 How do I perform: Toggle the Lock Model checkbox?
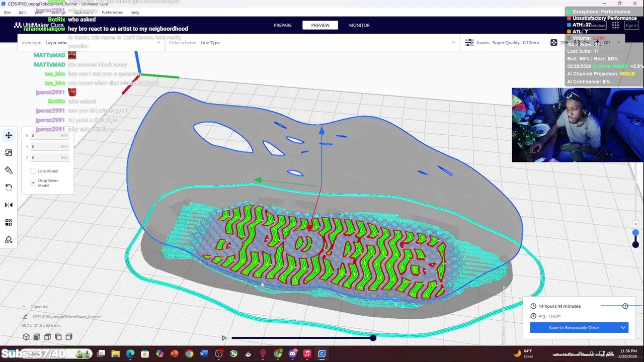click(x=34, y=171)
